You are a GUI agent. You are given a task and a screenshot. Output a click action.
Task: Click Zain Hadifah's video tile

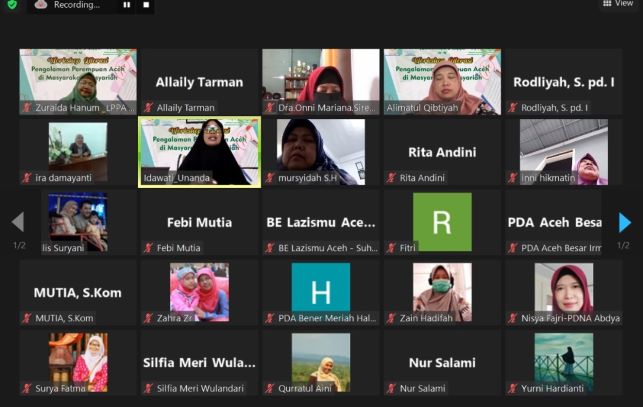click(441, 291)
